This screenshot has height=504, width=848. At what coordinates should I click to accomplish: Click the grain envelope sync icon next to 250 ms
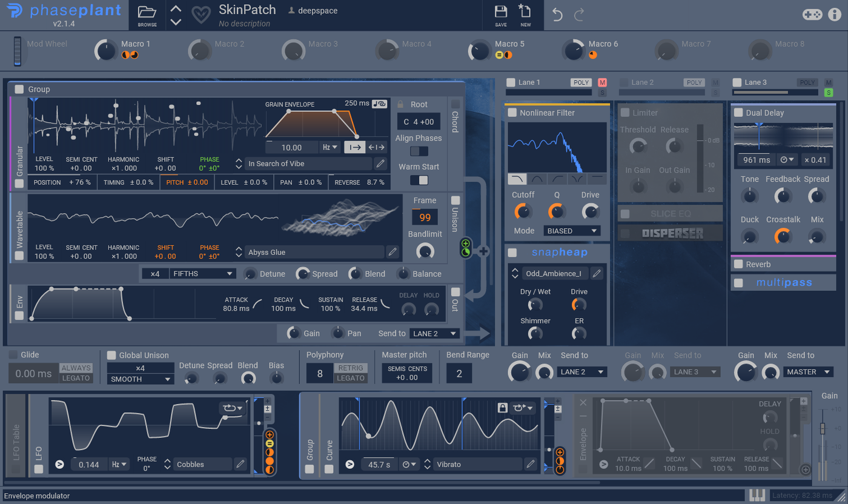380,104
